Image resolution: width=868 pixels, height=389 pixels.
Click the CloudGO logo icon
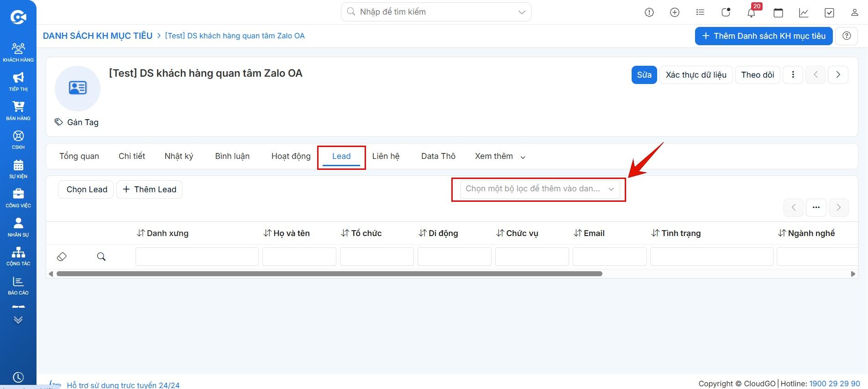coord(18,17)
